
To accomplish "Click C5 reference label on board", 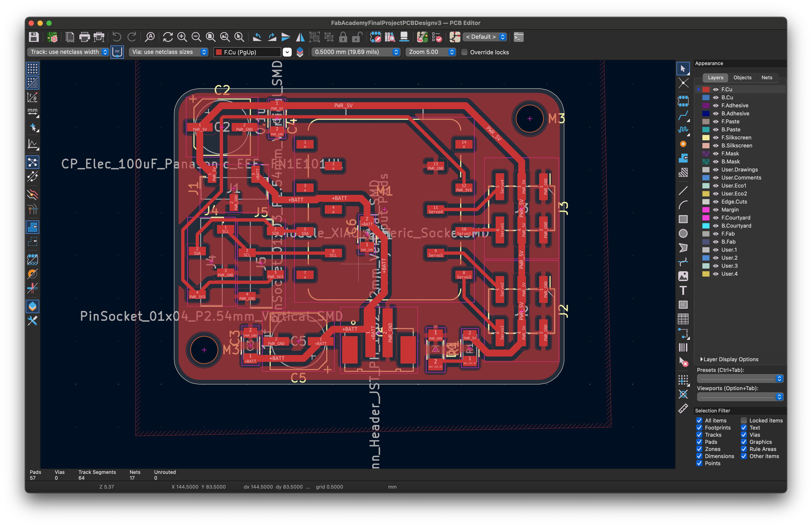I will 298,378.
